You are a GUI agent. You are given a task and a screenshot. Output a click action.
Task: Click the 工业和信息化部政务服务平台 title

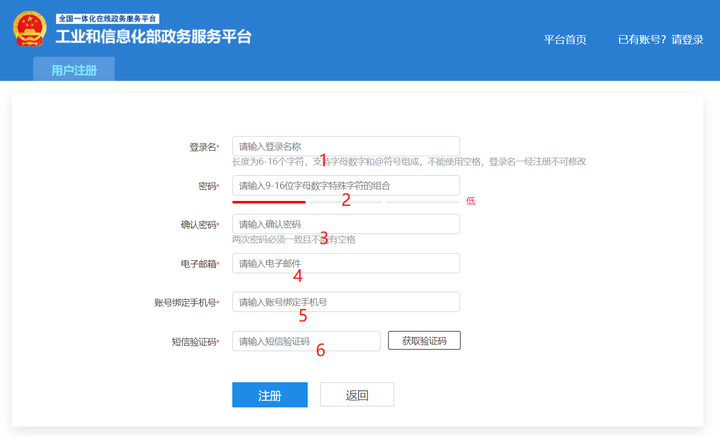(x=153, y=36)
